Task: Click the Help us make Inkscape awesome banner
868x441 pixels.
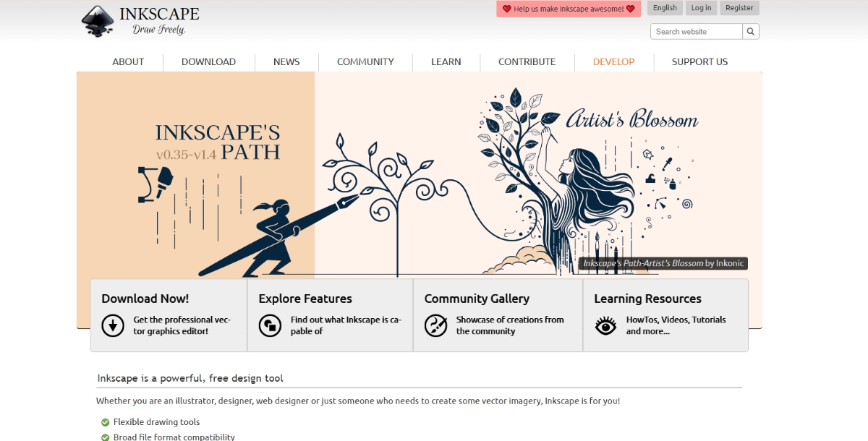Action: coord(569,9)
